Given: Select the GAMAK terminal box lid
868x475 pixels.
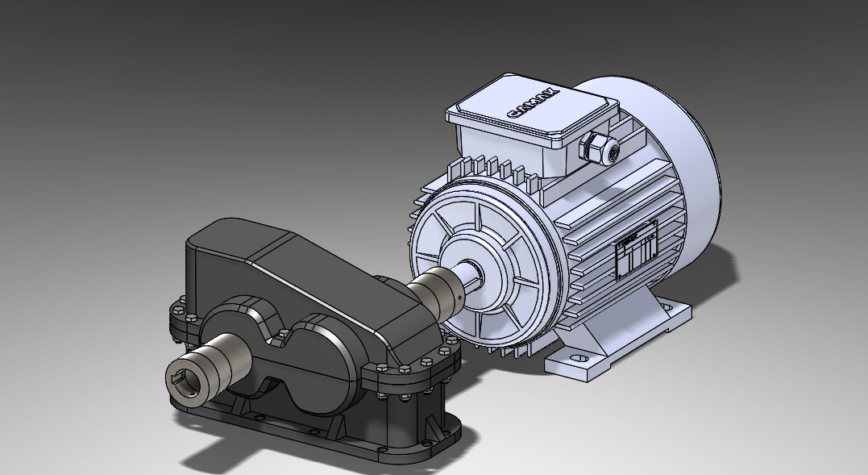Looking at the screenshot, I should pyautogui.click(x=532, y=110).
